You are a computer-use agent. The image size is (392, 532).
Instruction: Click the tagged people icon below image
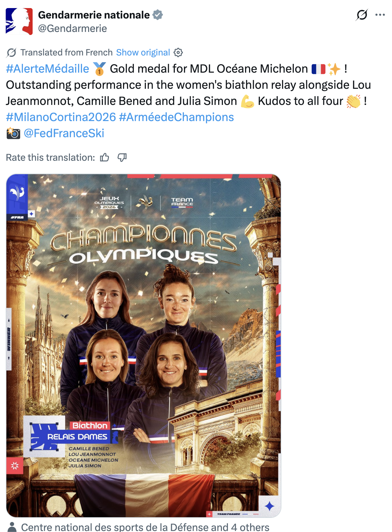12,527
